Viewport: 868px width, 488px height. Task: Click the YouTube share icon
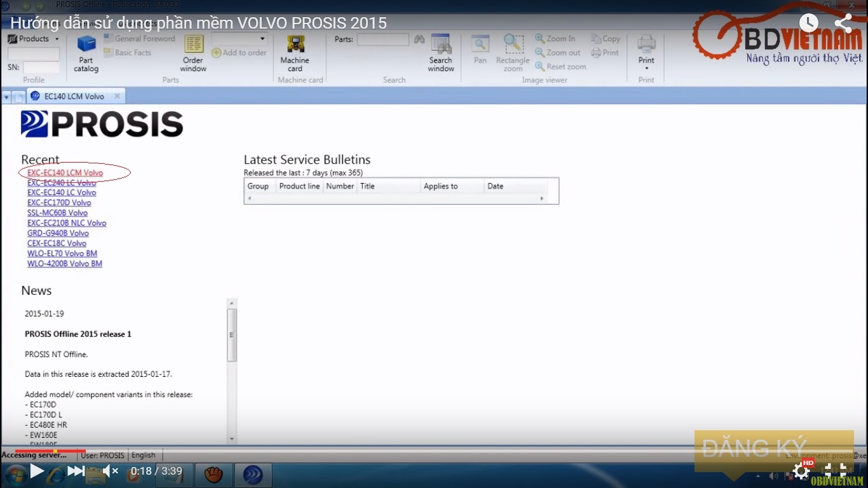pyautogui.click(x=843, y=24)
